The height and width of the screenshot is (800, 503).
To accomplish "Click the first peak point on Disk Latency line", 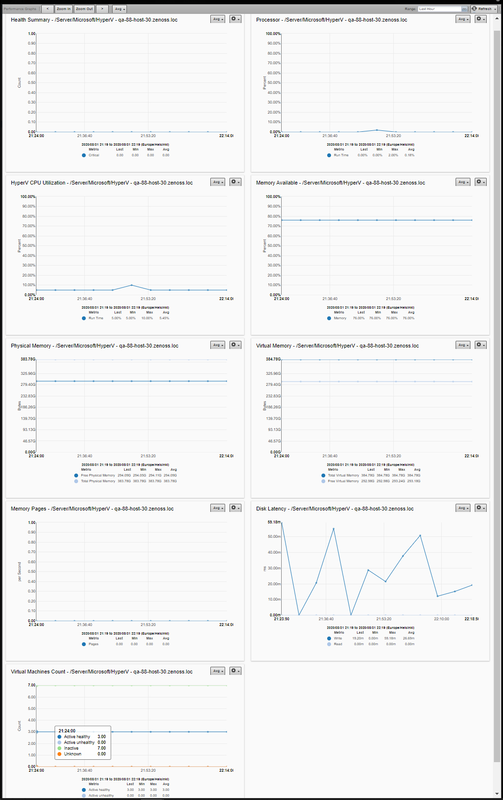I will tap(334, 529).
